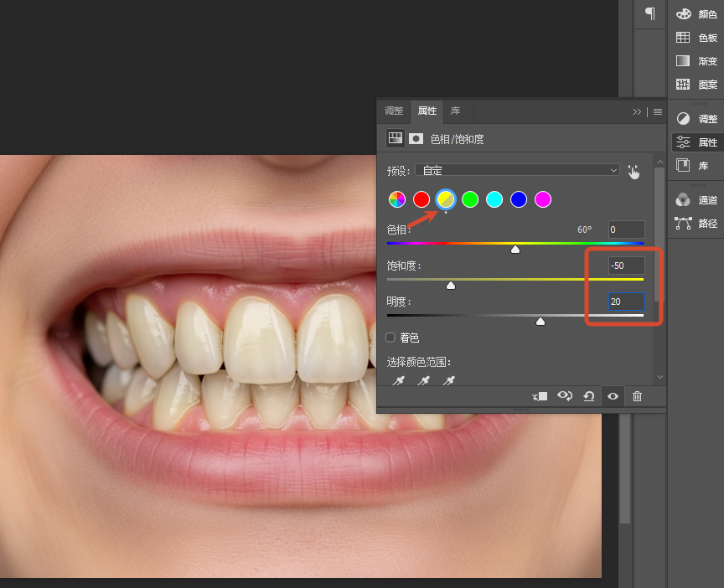724x588 pixels.
Task: Select the green color channel swatch
Action: (470, 199)
